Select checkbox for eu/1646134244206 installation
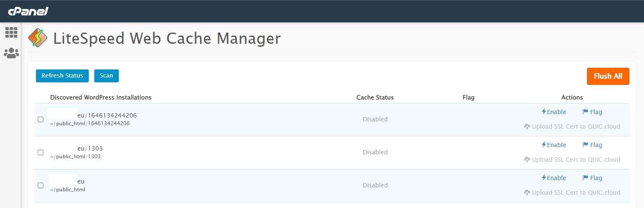644x208 pixels. tap(41, 120)
